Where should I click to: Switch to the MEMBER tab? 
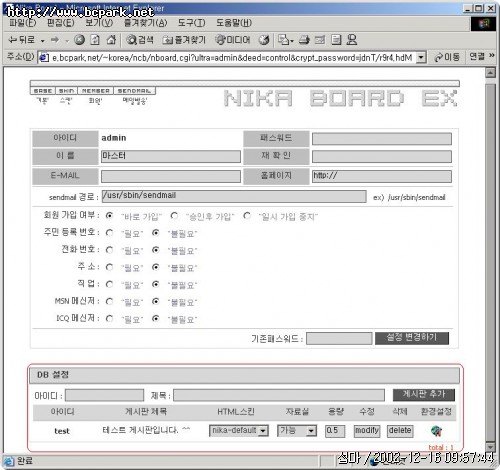96,91
